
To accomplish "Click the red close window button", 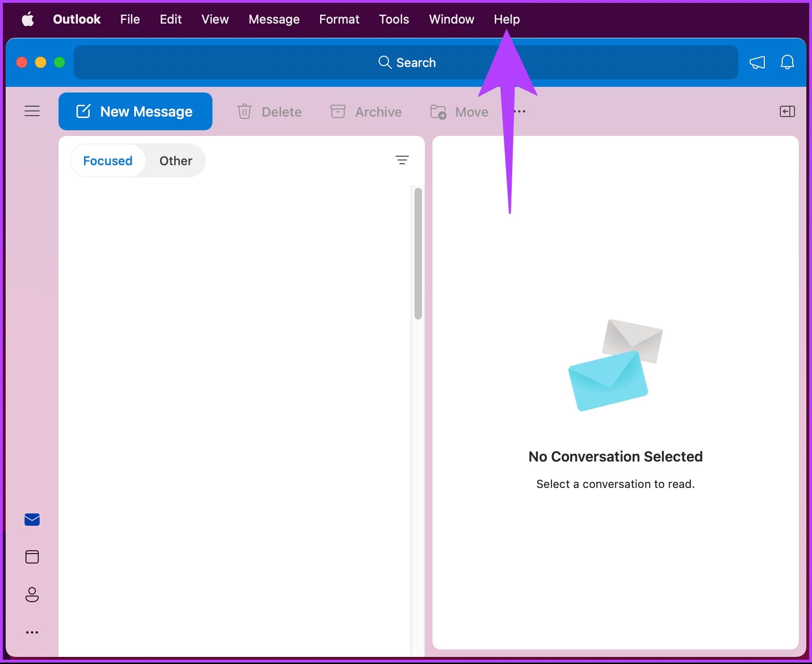I will 22,62.
